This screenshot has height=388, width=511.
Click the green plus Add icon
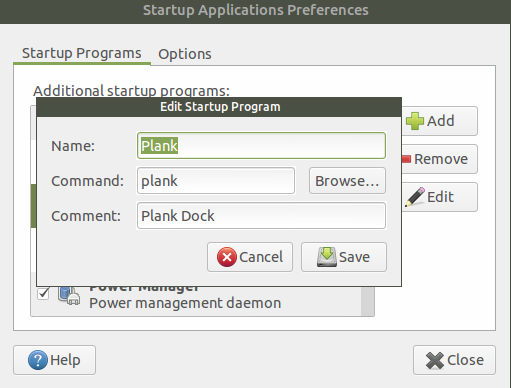pyautogui.click(x=415, y=121)
